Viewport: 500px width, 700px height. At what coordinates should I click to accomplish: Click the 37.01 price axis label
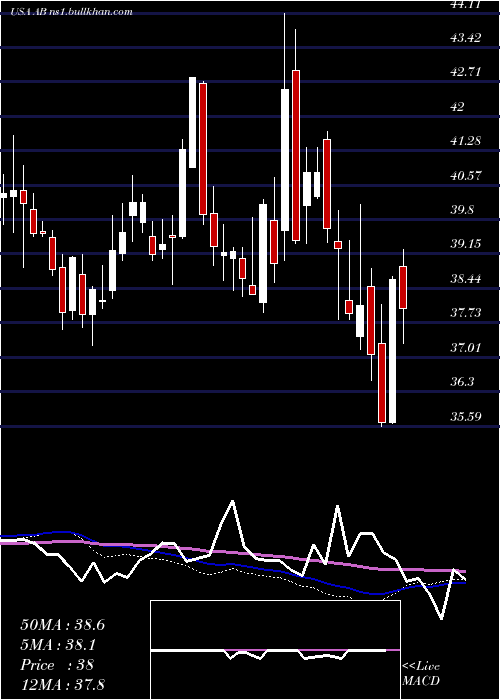tap(466, 347)
